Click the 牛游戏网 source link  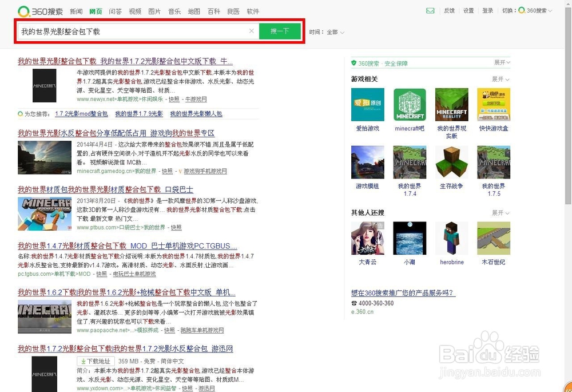196,99
